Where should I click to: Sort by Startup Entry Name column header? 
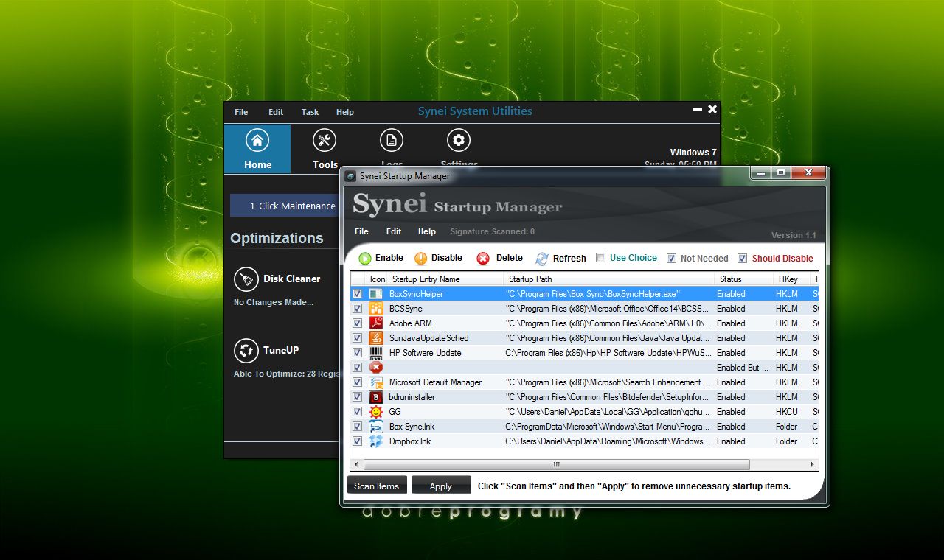(x=445, y=279)
